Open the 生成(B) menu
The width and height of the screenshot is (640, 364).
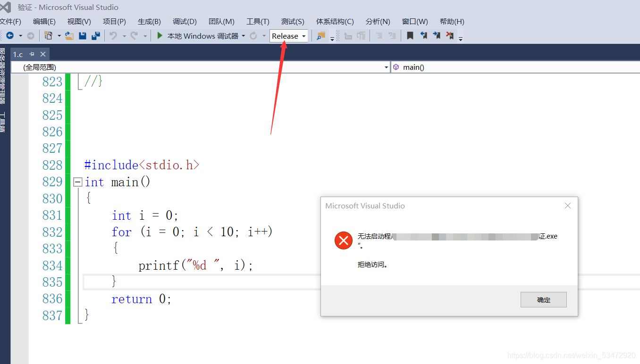149,22
